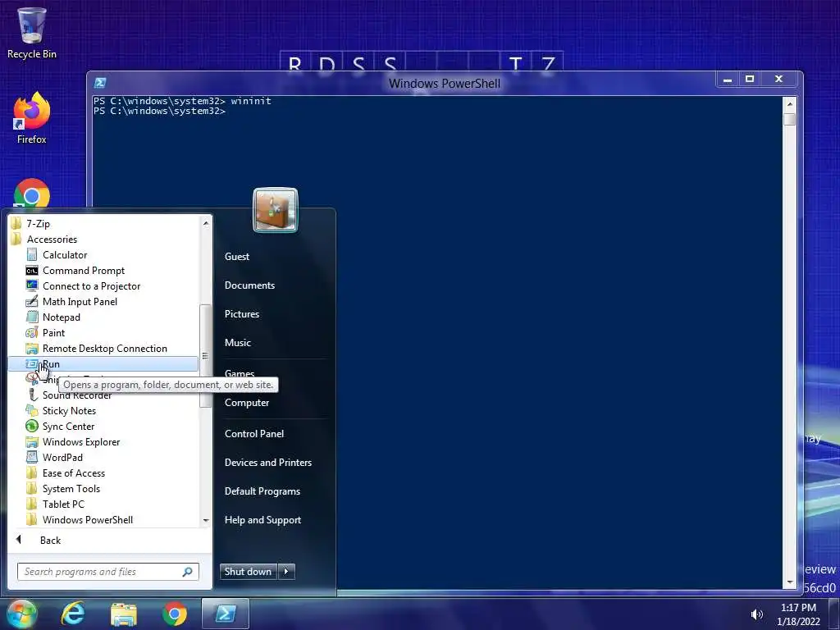Switch to PowerShell taskbar button
Screen dimensions: 840x630
pyautogui.click(x=226, y=614)
